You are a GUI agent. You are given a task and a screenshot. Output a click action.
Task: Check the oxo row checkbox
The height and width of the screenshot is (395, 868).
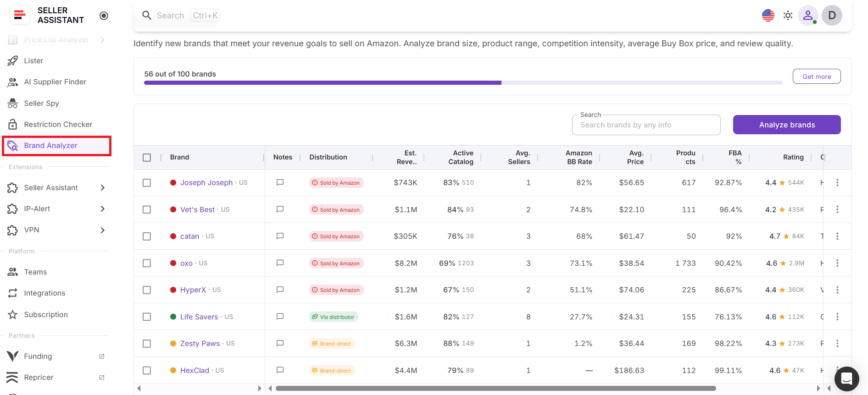147,263
